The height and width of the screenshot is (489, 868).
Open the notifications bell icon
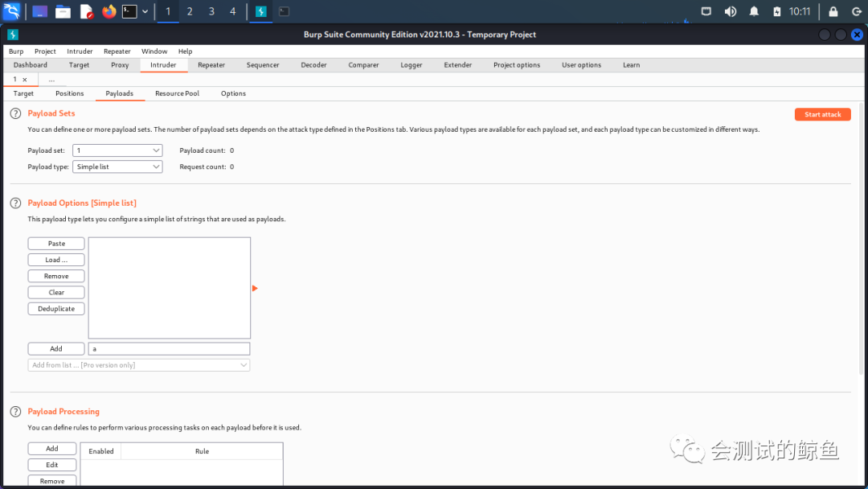754,11
